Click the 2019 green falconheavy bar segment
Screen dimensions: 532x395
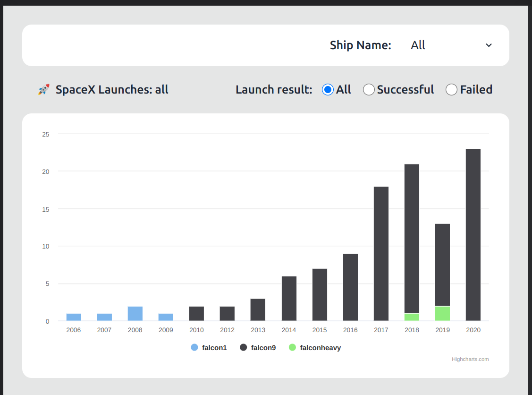click(x=442, y=313)
